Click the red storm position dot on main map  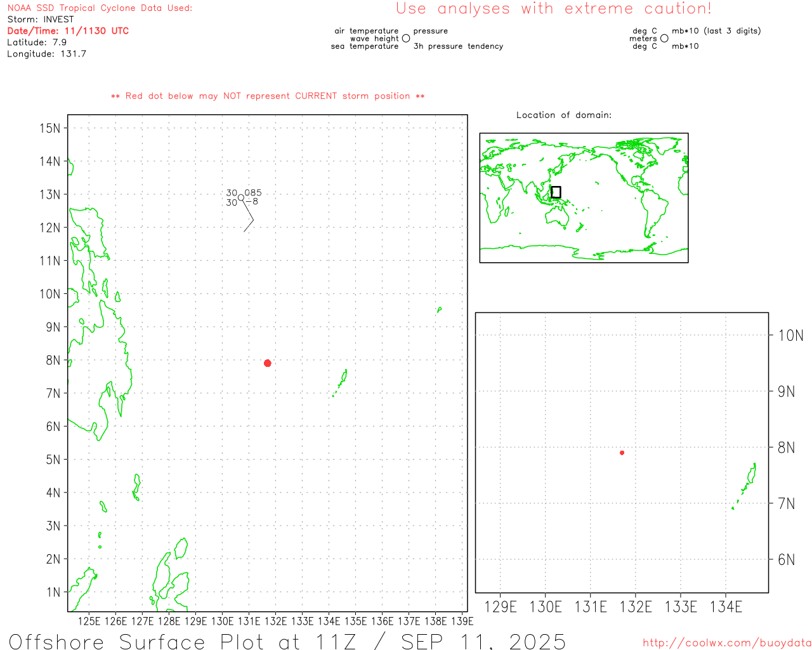[x=268, y=363]
